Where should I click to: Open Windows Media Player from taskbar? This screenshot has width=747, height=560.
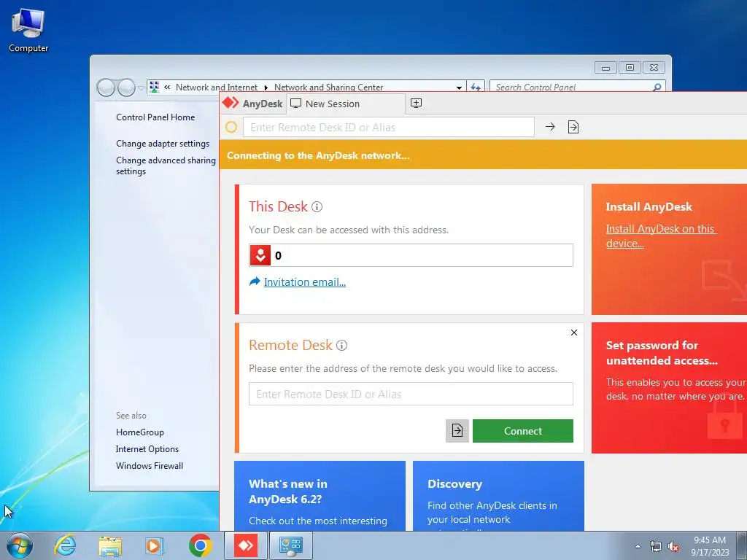tap(154, 545)
